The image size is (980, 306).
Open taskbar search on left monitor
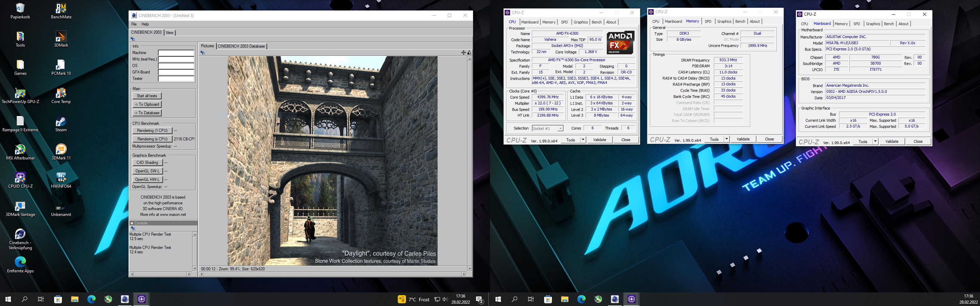[x=24, y=299]
